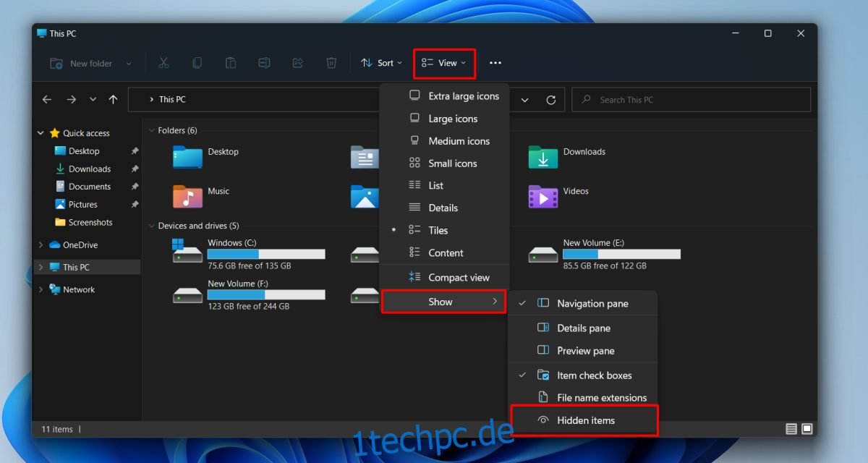Select the Tiles layout option
This screenshot has width=868, height=463.
[444, 230]
